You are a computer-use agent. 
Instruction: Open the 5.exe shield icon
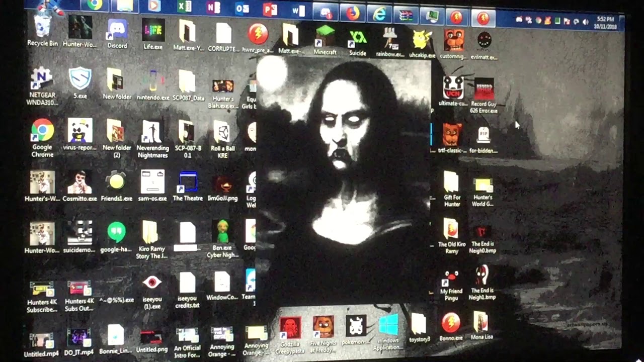pos(80,83)
